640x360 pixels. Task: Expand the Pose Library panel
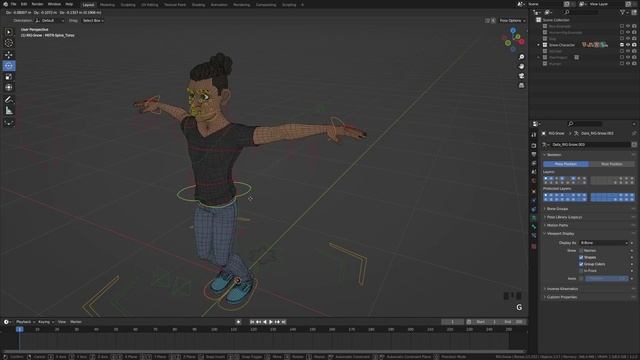pyautogui.click(x=564, y=217)
